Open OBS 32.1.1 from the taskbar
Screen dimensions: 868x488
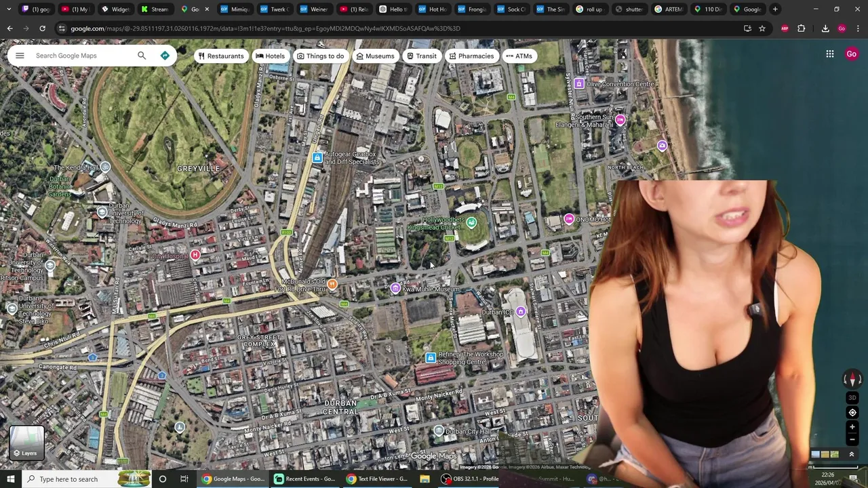[470, 479]
